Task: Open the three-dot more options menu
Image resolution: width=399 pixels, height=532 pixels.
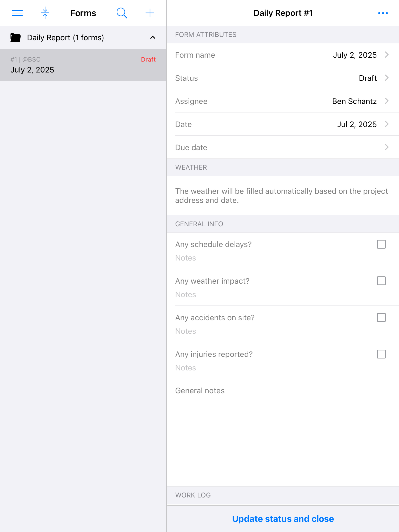Action: [383, 13]
